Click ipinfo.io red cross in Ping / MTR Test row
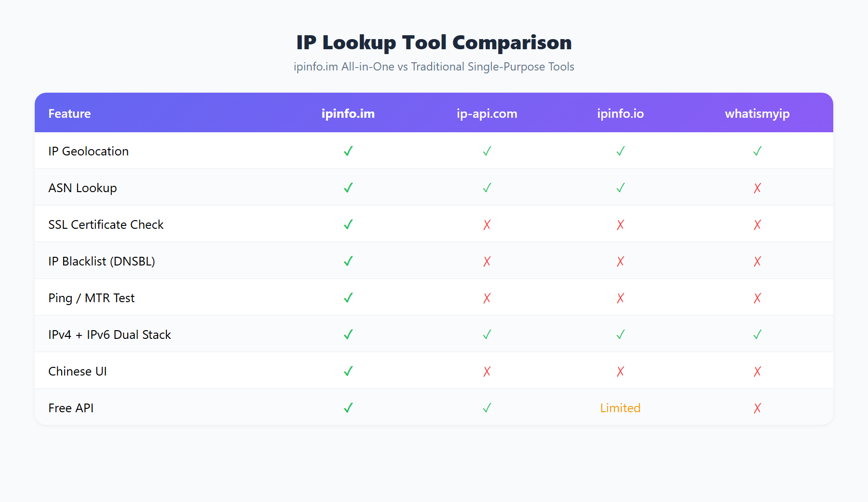The image size is (868, 502). 621,298
